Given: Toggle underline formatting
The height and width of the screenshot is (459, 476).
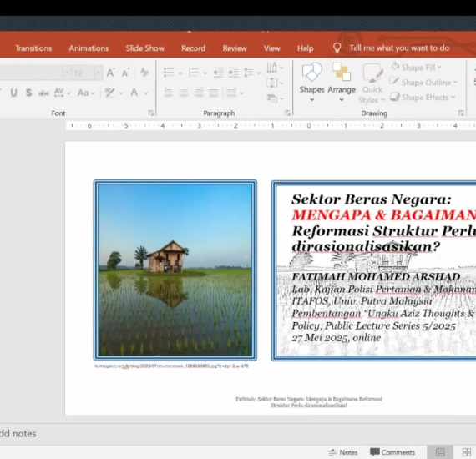Looking at the screenshot, I should (x=13, y=93).
